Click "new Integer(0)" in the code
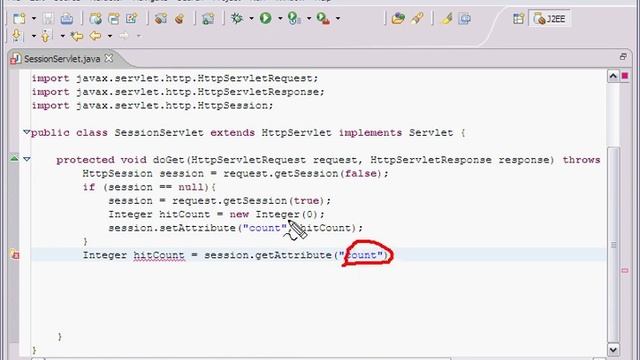This screenshot has height=360, width=640. click(273, 214)
